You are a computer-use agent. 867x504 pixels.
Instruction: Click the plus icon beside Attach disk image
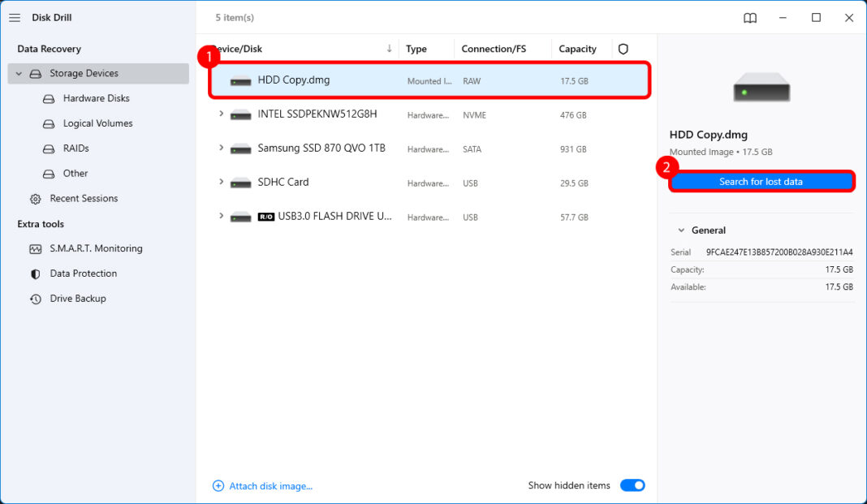click(x=218, y=485)
